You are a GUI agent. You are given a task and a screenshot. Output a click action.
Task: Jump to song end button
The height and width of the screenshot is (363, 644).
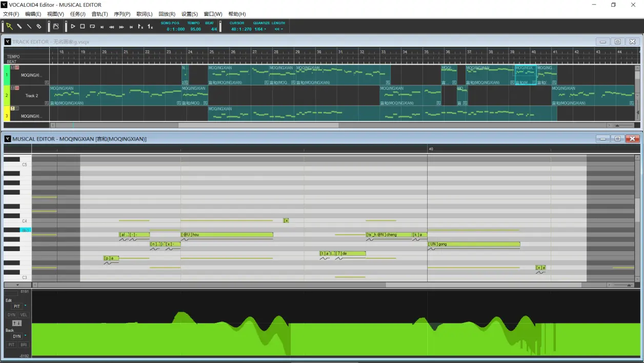131,27
